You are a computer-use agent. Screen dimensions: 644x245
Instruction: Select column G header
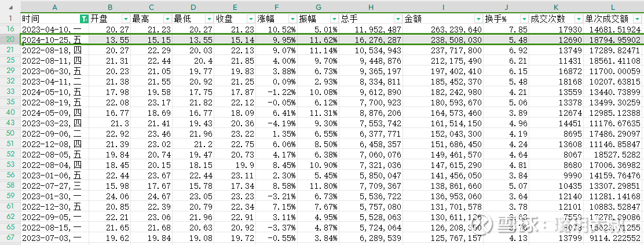(319, 7)
